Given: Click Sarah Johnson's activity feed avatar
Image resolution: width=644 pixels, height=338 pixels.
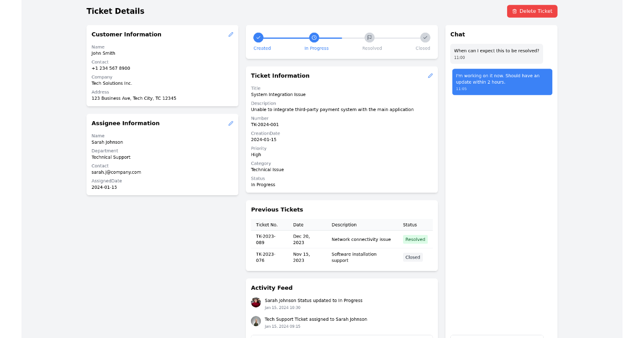Looking at the screenshot, I should pyautogui.click(x=255, y=302).
